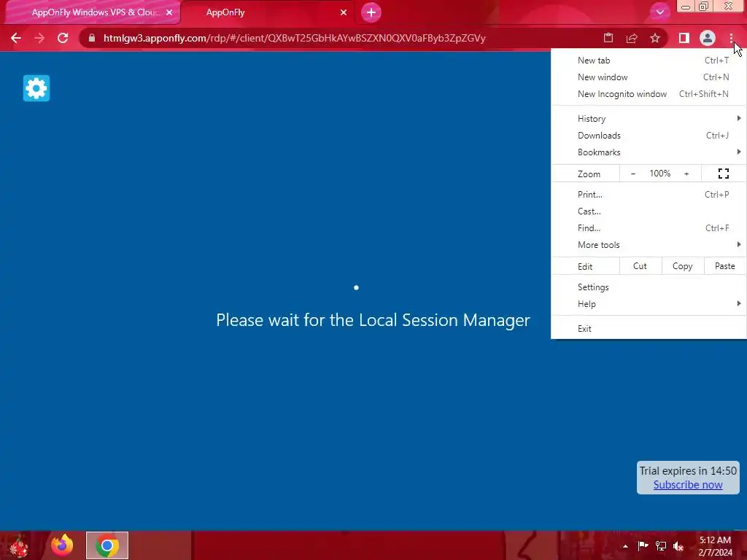This screenshot has height=560, width=747.
Task: Go back using the browser back arrow
Action: pyautogui.click(x=16, y=38)
